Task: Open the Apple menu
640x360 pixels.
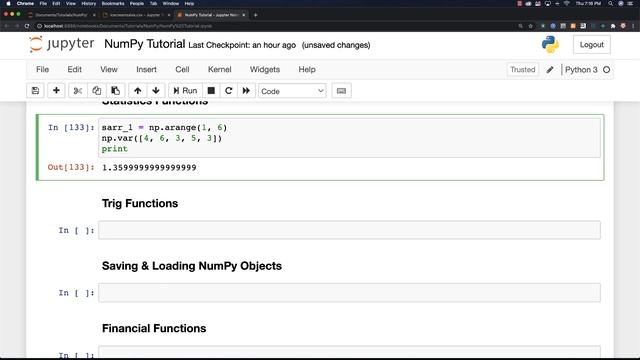Action: click(8, 3)
